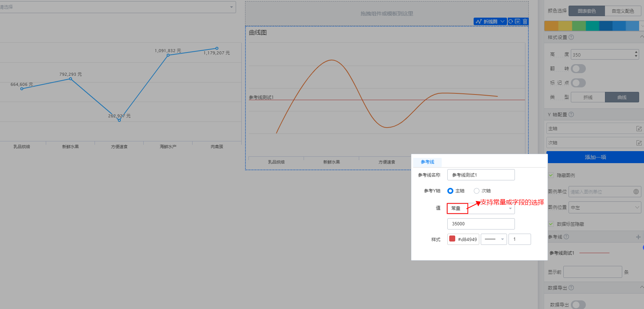Click the 图例单位 input field
This screenshot has width=644, height=309.
tap(605, 192)
